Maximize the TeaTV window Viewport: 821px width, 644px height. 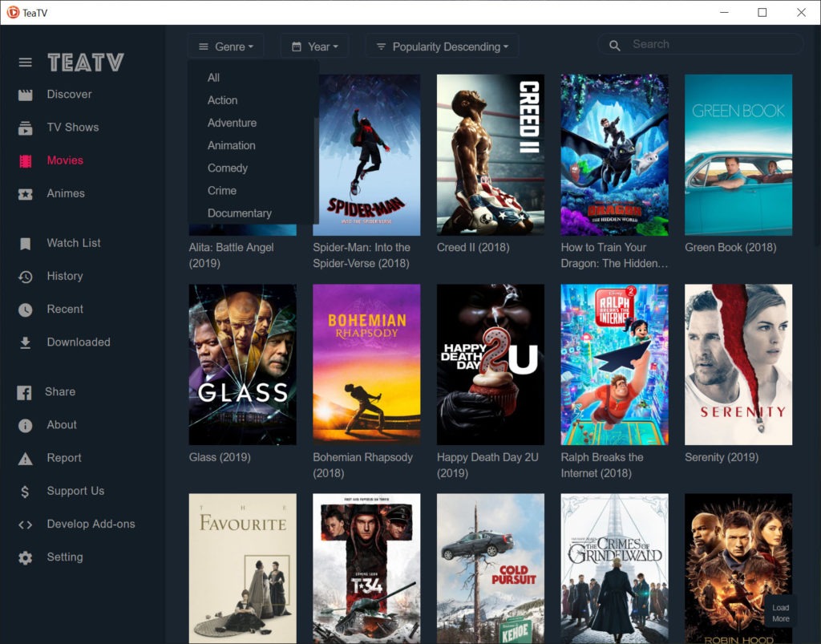[x=762, y=12]
